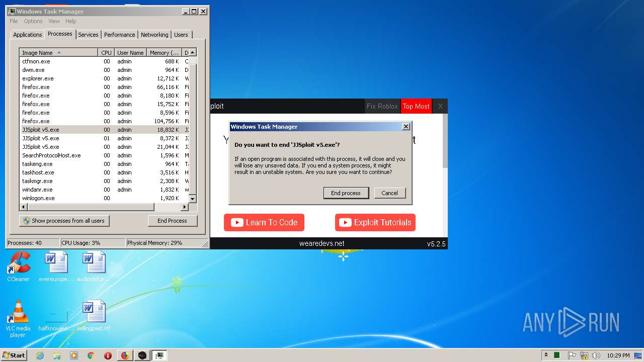The height and width of the screenshot is (362, 644).
Task: Switch to Firefox on the taskbar
Action: point(125,355)
